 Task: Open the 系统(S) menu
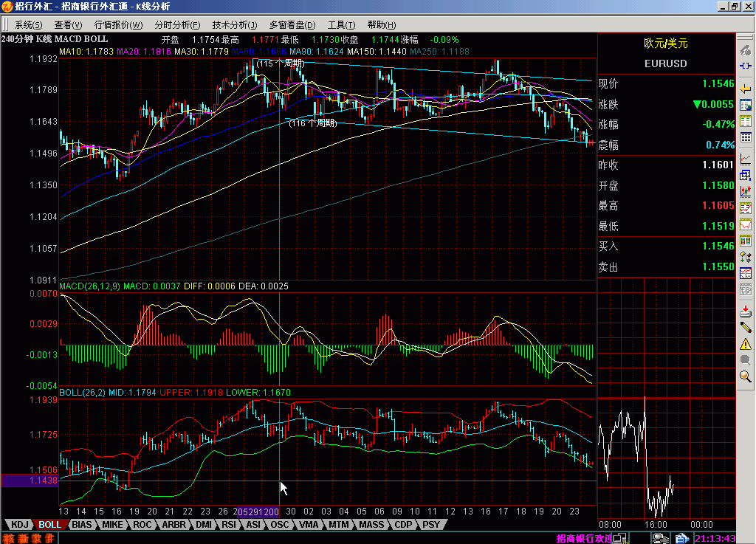click(28, 25)
